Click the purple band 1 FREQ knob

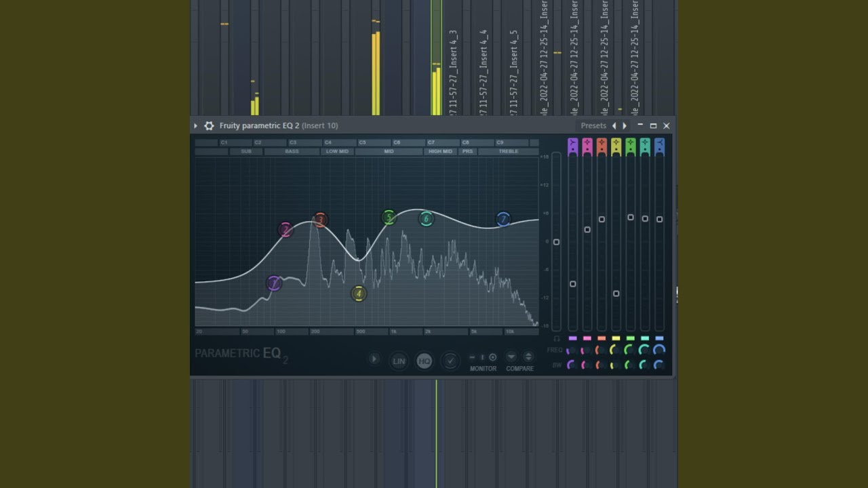pos(572,350)
